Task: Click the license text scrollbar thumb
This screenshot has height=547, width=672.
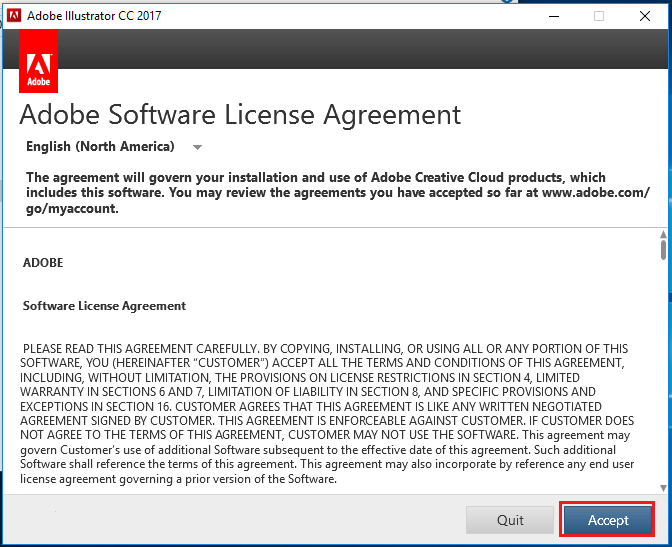Action: [x=663, y=249]
